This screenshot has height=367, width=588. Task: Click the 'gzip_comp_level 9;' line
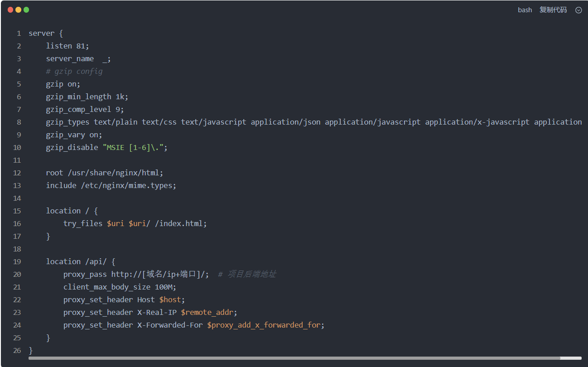pos(85,109)
